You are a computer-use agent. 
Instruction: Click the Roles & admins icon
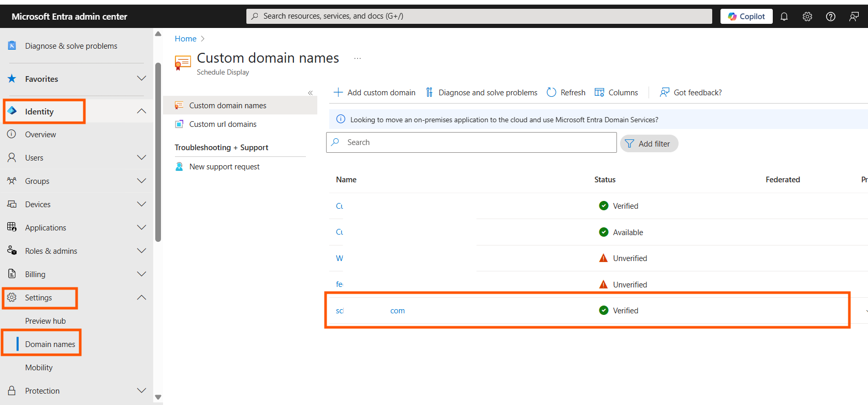11,251
